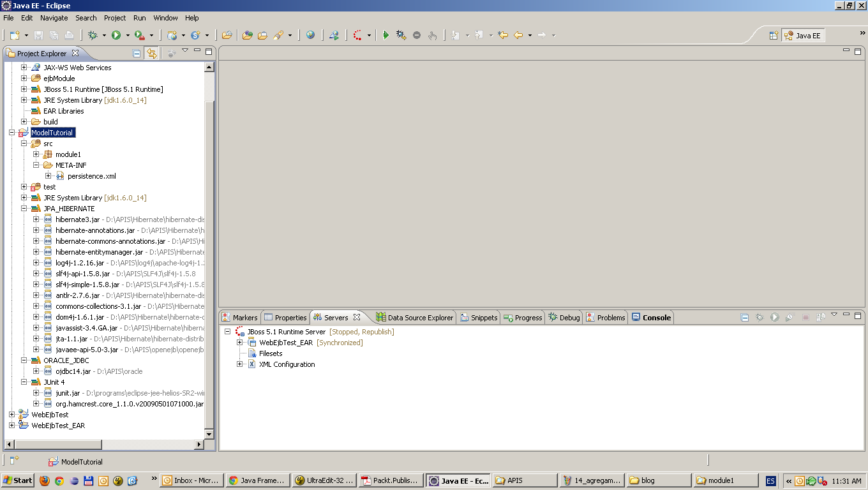868x490 pixels.
Task: Select the Debug toolbar icon
Action: click(x=92, y=35)
